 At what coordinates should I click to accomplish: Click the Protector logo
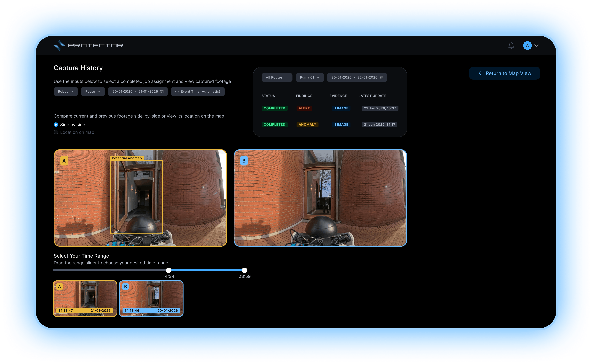point(88,45)
